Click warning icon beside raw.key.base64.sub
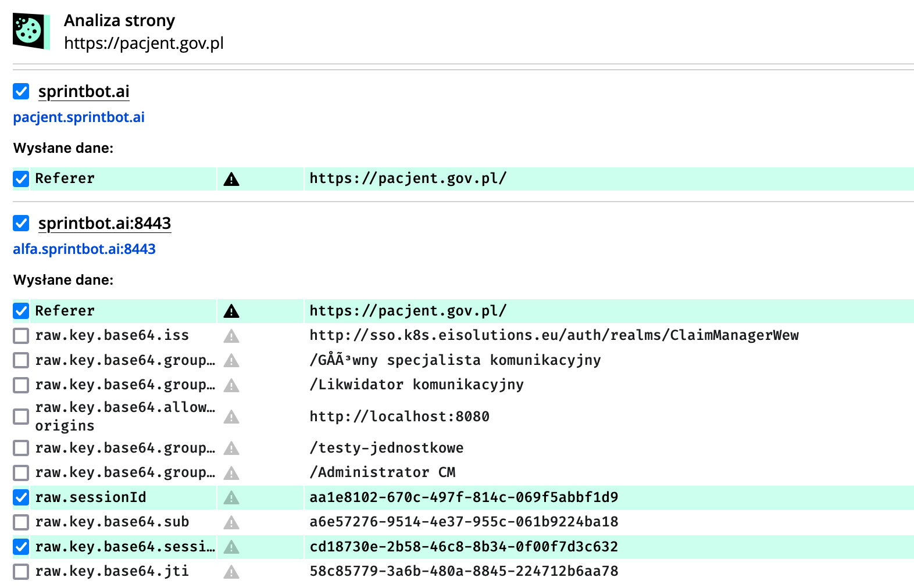 (x=231, y=522)
